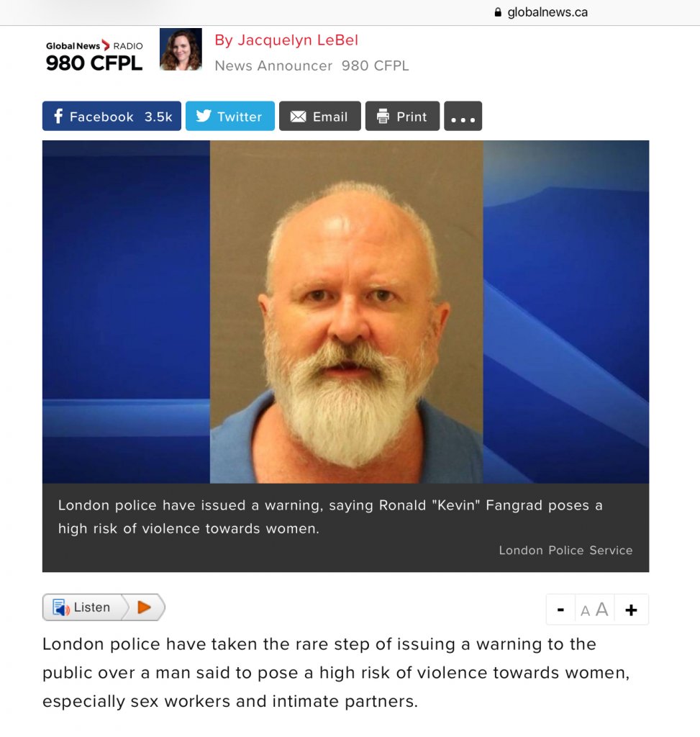Screen dimensions: 700x737
Task: Click the AA text size indicator
Action: pyautogui.click(x=594, y=610)
